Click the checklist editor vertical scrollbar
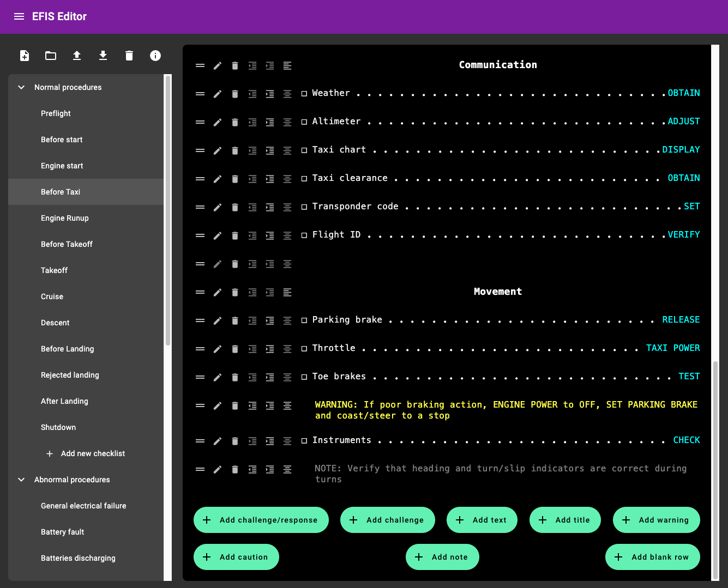The image size is (728, 588). point(715,469)
